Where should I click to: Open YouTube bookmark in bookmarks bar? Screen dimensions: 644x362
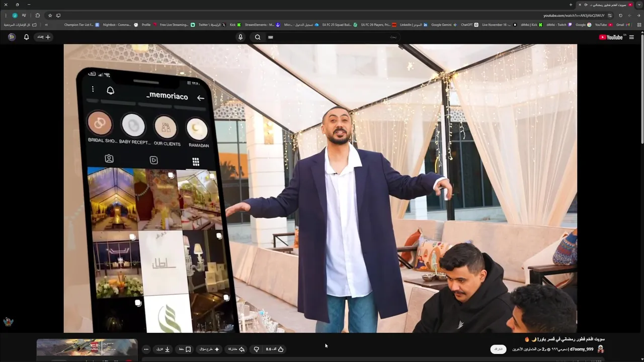pyautogui.click(x=604, y=25)
